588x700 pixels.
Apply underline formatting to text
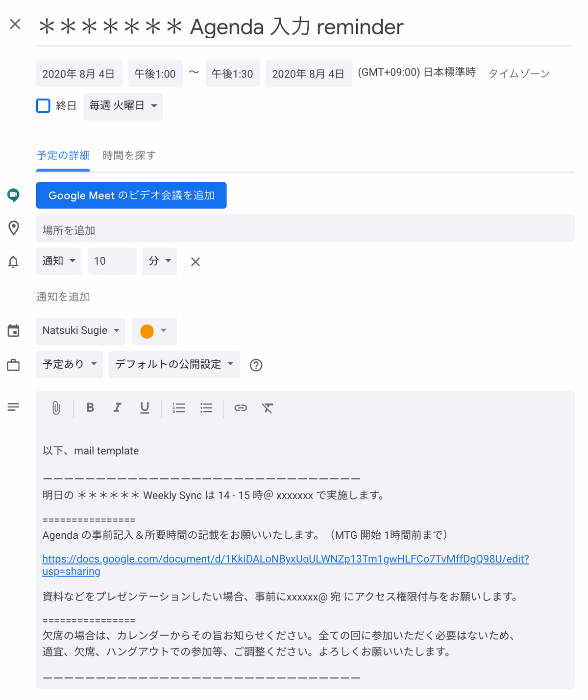[x=145, y=408]
